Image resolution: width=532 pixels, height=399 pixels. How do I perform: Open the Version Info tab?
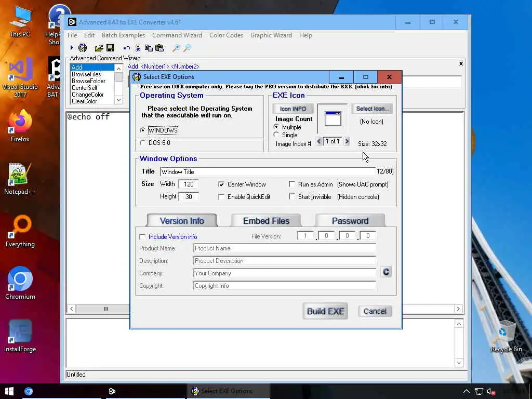click(182, 221)
